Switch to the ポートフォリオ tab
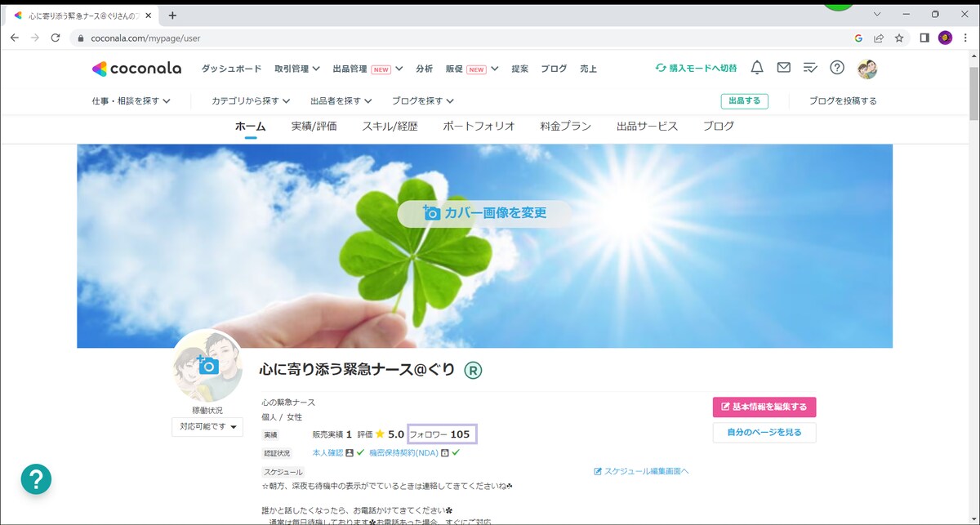 tap(479, 127)
